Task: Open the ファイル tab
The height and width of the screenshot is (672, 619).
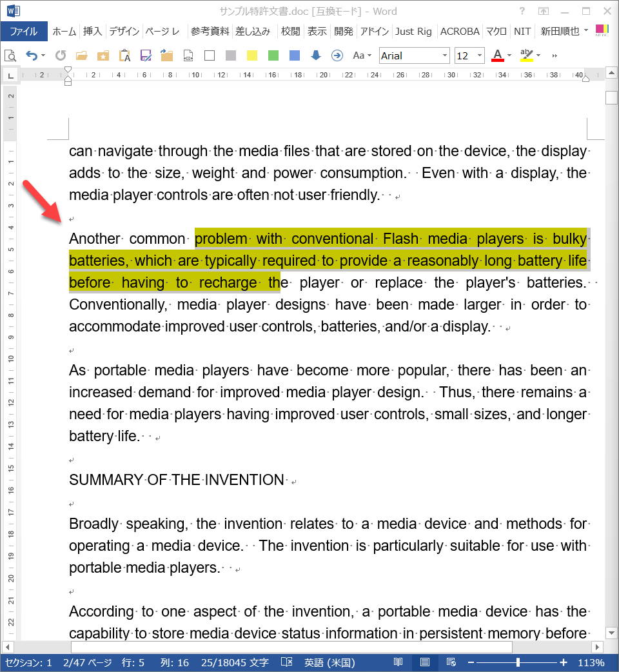Action: [x=24, y=31]
